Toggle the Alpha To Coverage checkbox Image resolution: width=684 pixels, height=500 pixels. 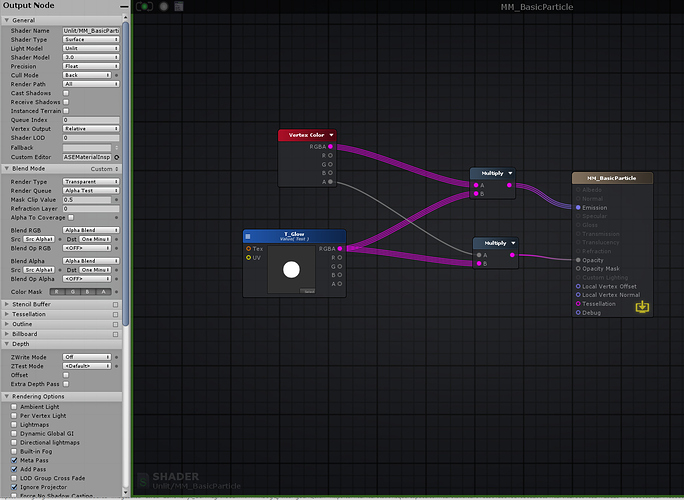pos(71,217)
